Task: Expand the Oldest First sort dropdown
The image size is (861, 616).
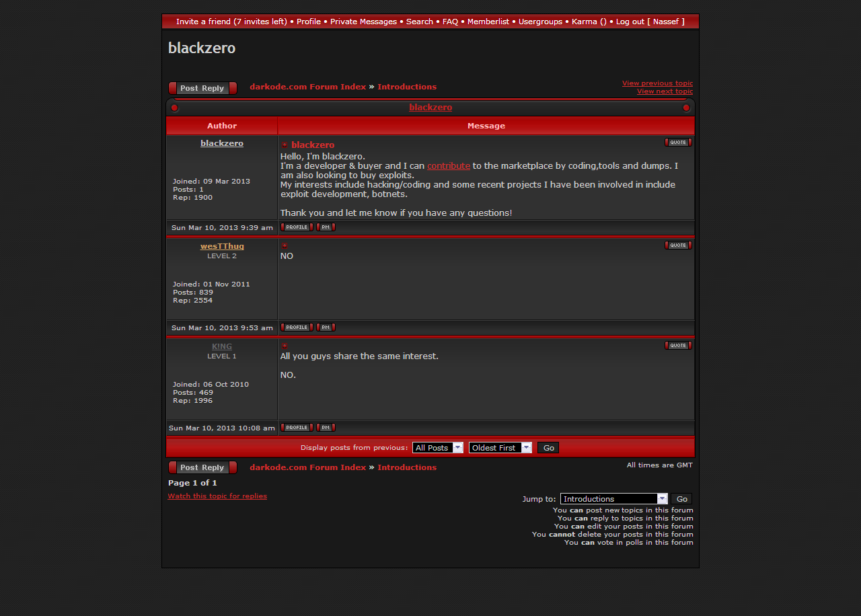Action: [500, 448]
